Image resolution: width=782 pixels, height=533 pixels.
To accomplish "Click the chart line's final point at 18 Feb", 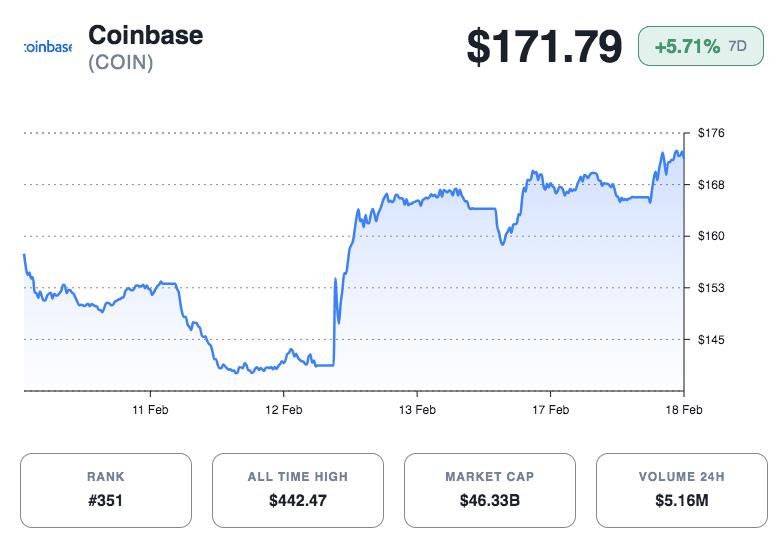I will click(x=684, y=158).
